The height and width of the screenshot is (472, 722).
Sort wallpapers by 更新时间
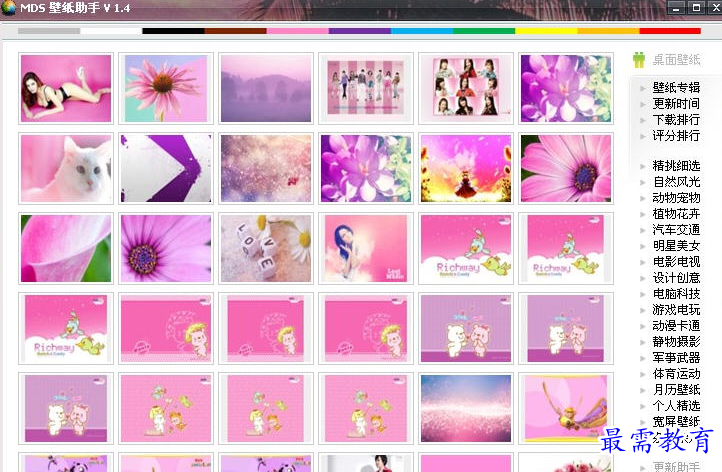pos(676,104)
